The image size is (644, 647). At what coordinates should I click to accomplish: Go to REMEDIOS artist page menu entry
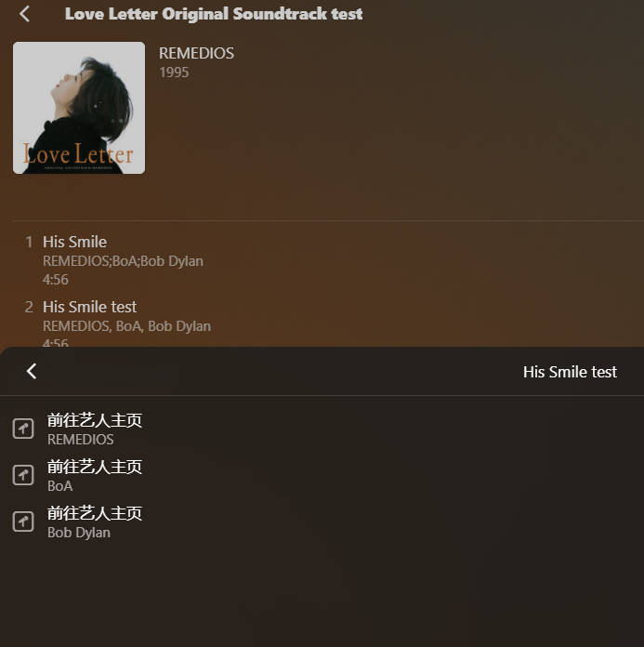322,429
